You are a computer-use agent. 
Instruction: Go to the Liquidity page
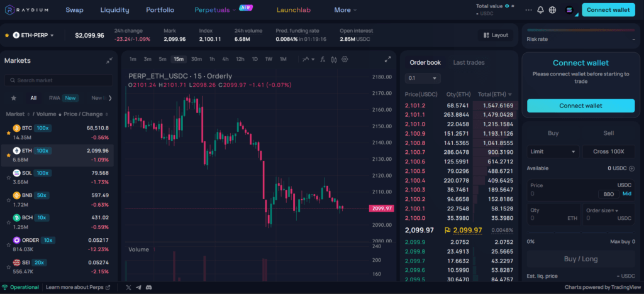(114, 10)
